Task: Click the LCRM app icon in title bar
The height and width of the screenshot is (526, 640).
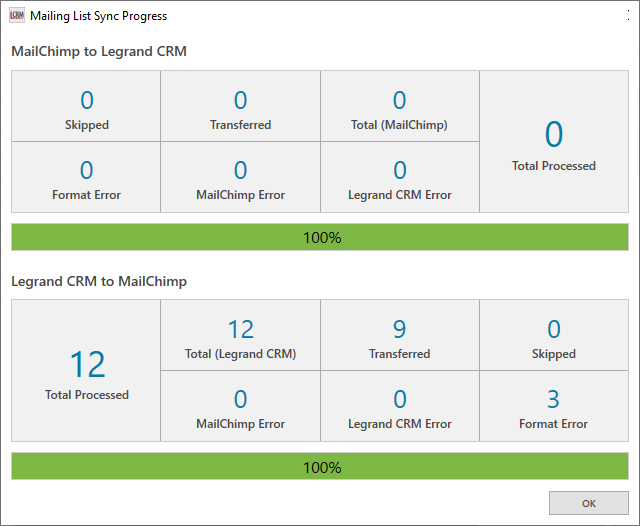Action: pyautogui.click(x=16, y=16)
